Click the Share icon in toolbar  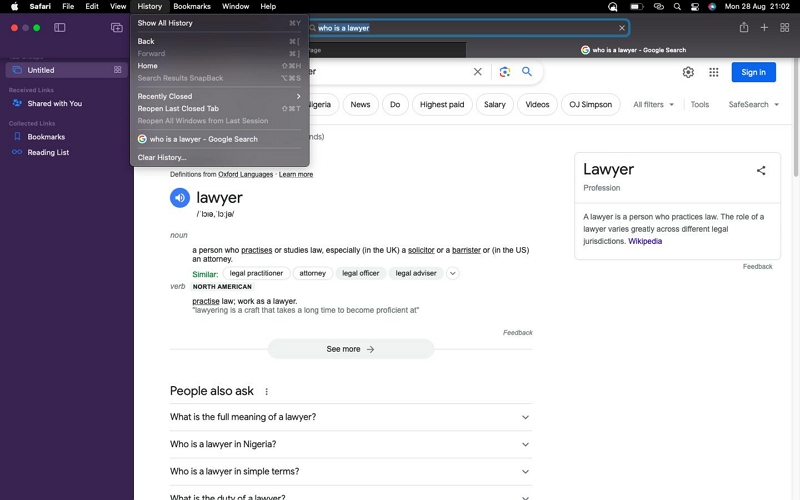(x=744, y=28)
